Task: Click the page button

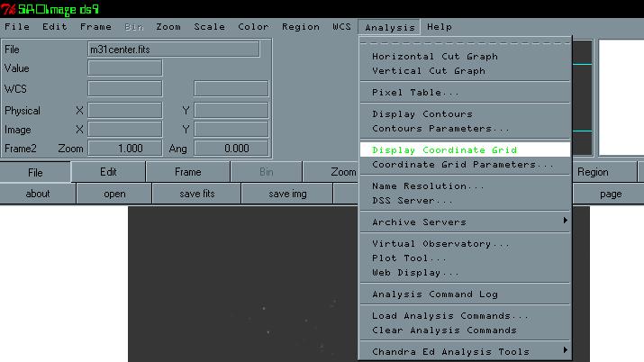Action: tap(608, 194)
